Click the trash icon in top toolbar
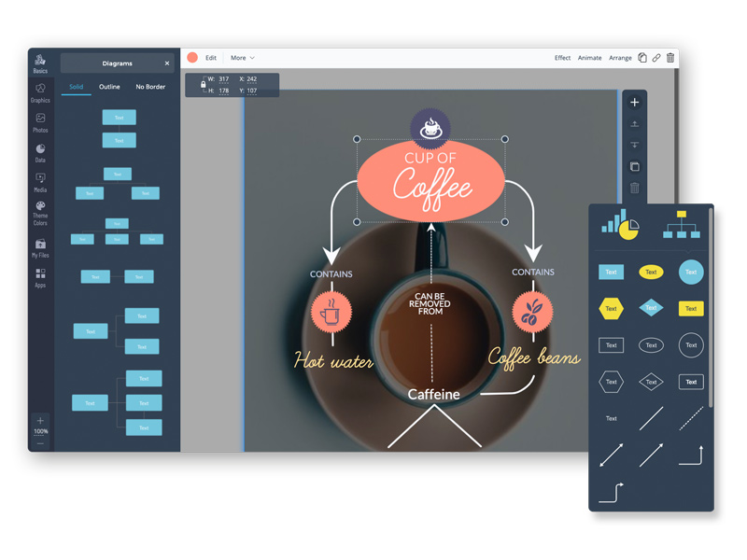Viewport: 747px width, 560px height. [x=669, y=58]
